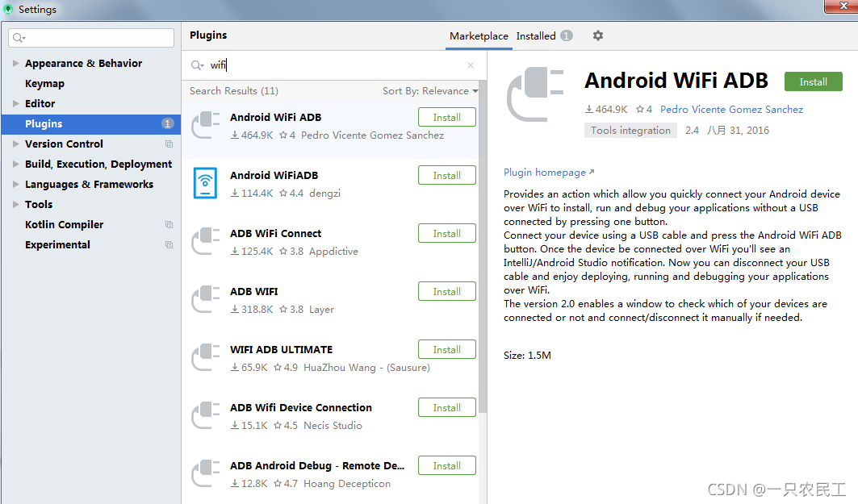The width and height of the screenshot is (858, 504).
Task: Clear the wifi search with X icon
Action: coord(471,65)
